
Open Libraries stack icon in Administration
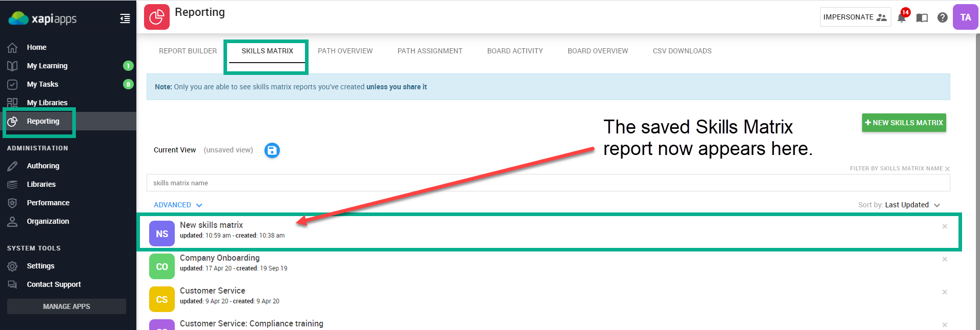click(12, 185)
